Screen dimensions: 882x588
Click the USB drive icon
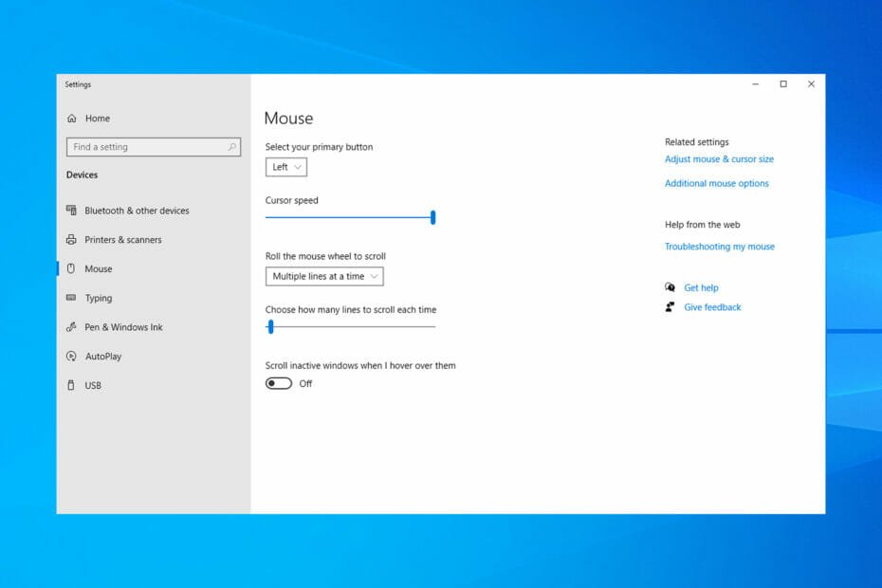tap(71, 385)
